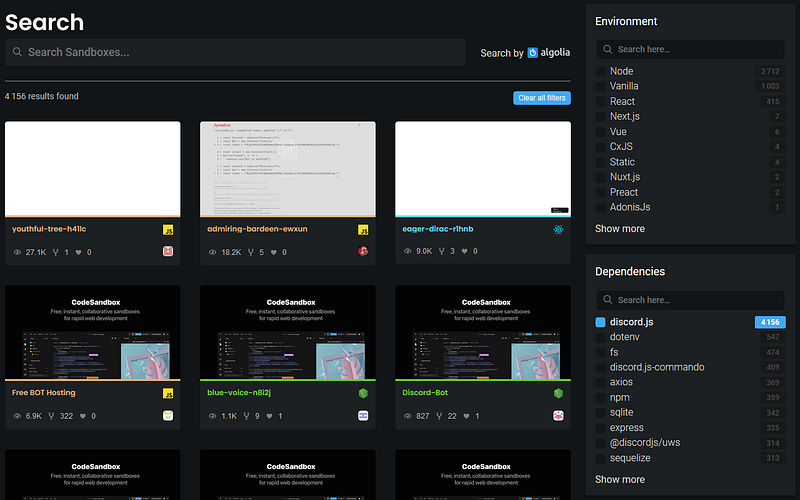This screenshot has width=800, height=500.
Task: Clear all filters
Action: pos(542,98)
